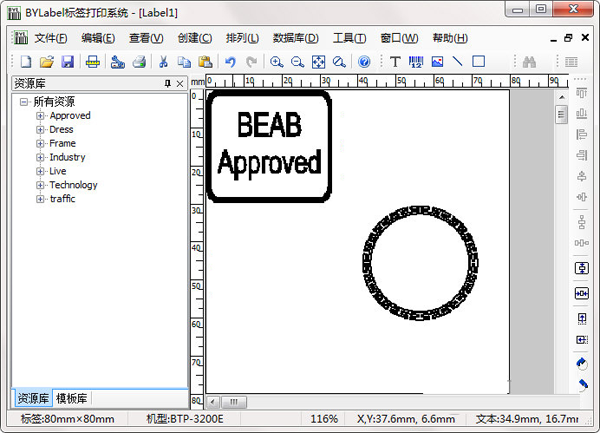Screen dimensions: 600x433
Task: Click the scroll up arrow
Action: (x=561, y=97)
